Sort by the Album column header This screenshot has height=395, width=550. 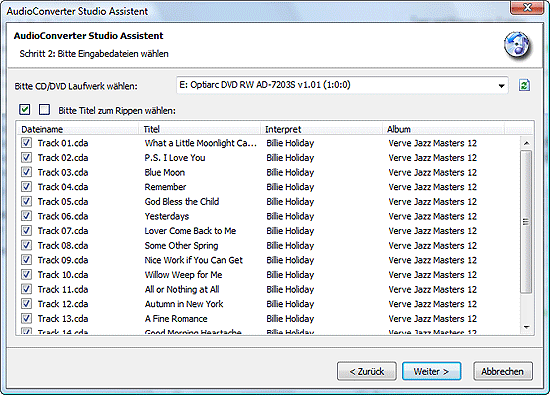point(443,129)
